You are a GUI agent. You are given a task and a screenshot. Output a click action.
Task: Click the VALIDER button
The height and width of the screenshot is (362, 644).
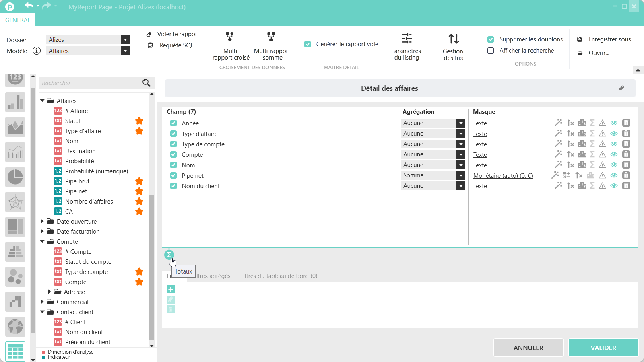pos(603,348)
